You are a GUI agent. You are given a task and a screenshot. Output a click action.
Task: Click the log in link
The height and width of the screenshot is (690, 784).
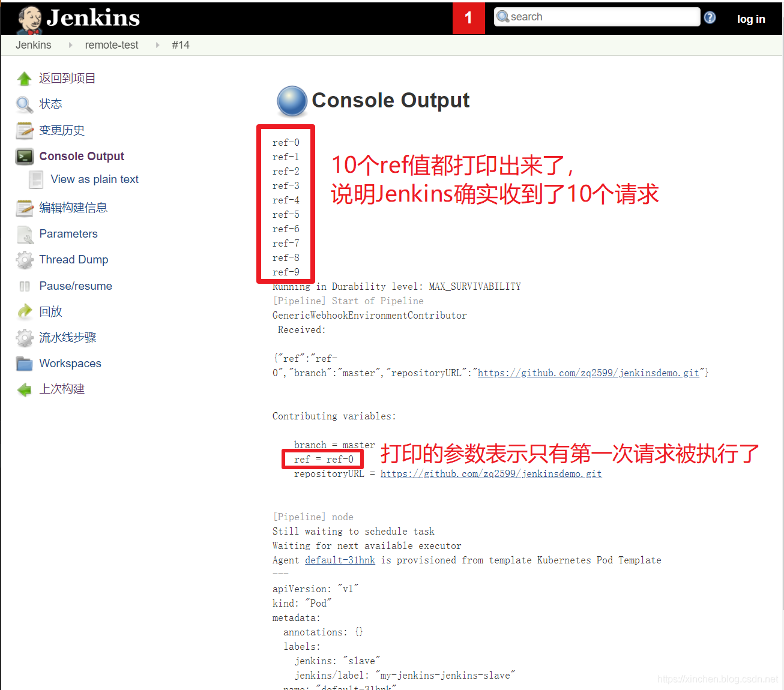tap(751, 19)
